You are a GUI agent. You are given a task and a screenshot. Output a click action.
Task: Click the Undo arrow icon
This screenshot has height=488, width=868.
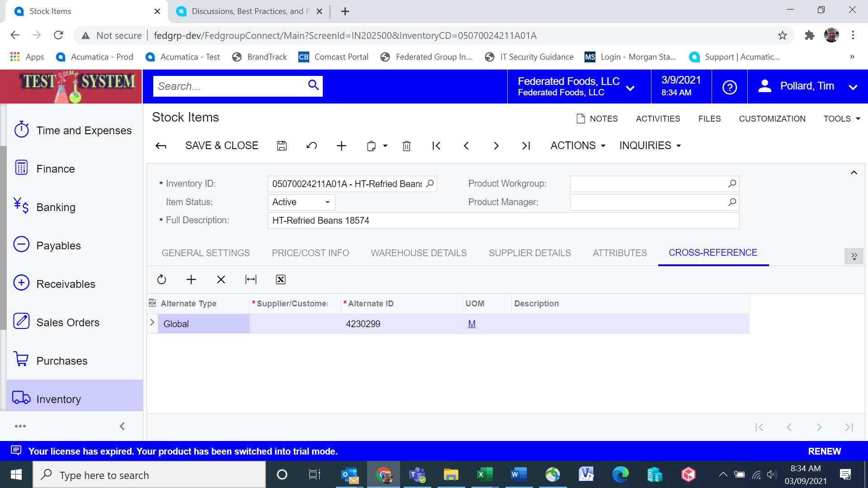click(x=311, y=145)
